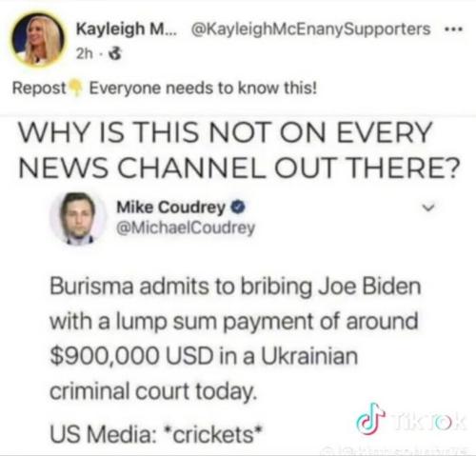The width and height of the screenshot is (476, 456).
Task: Visit the @KayleighMcEnanySupporters handle
Action: pos(310,30)
